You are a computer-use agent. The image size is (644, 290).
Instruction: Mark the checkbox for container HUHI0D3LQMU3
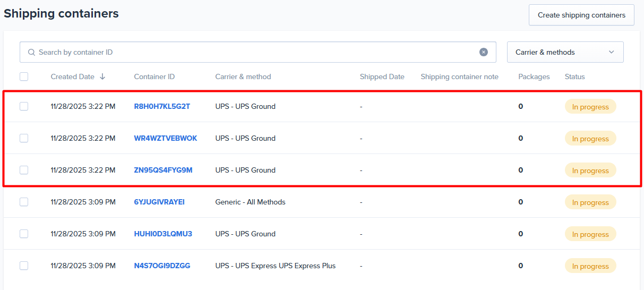click(24, 234)
